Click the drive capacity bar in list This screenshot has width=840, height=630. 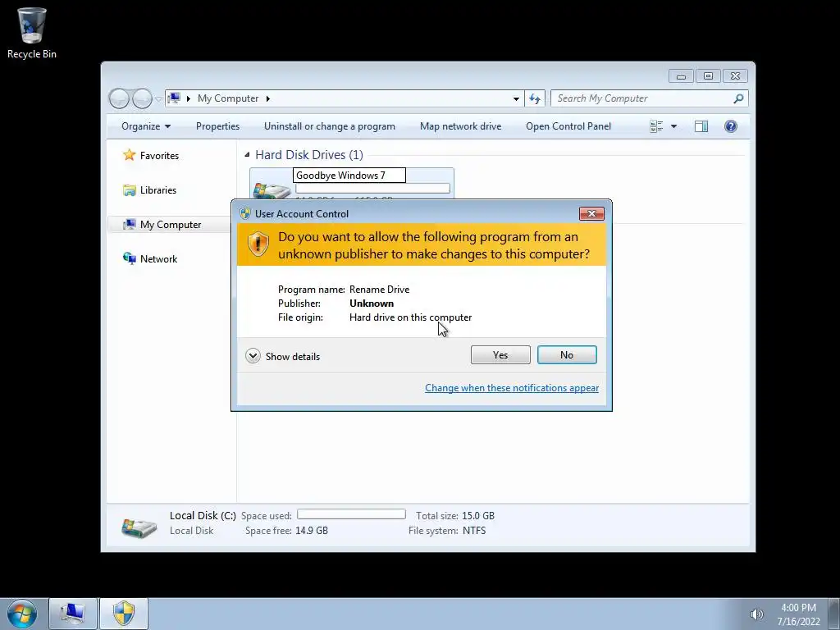[373, 188]
